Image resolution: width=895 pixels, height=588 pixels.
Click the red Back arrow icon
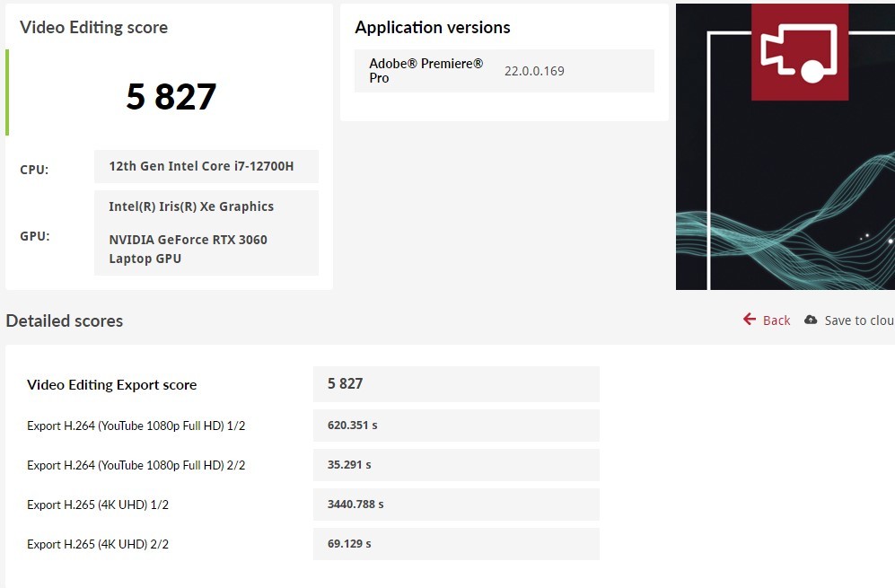(x=750, y=320)
